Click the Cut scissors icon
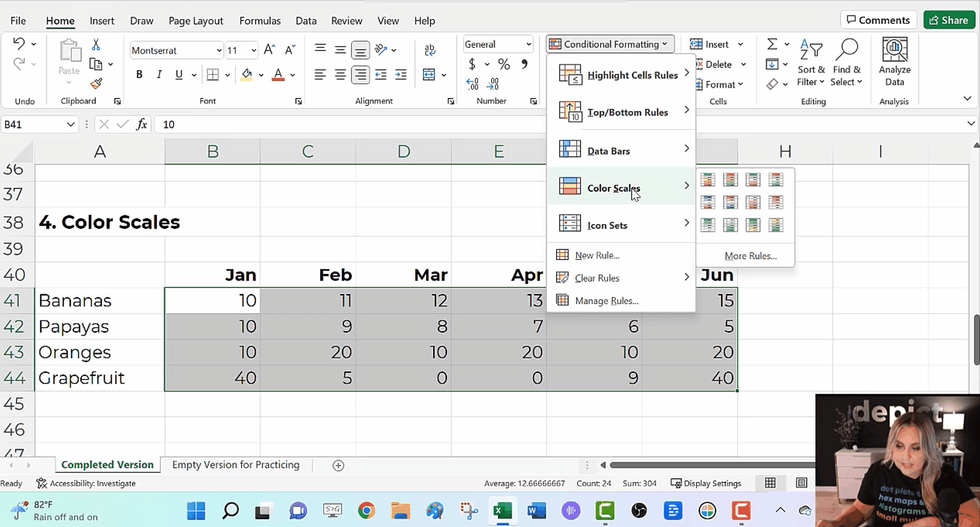Screen dimensions: 980x527 (x=96, y=44)
